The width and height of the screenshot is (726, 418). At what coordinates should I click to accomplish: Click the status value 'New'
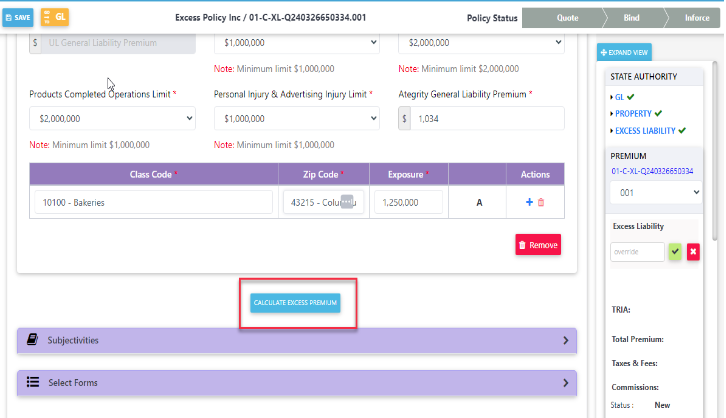click(662, 405)
